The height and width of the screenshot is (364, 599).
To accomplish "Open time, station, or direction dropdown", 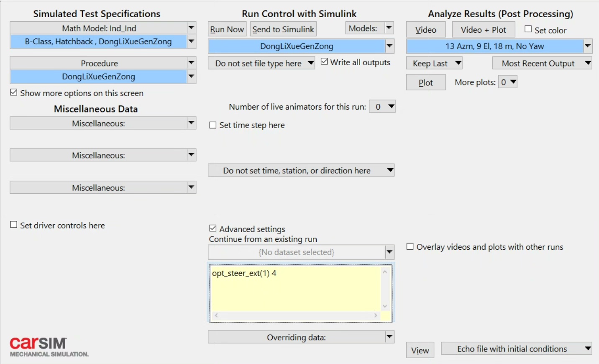I will coord(301,170).
